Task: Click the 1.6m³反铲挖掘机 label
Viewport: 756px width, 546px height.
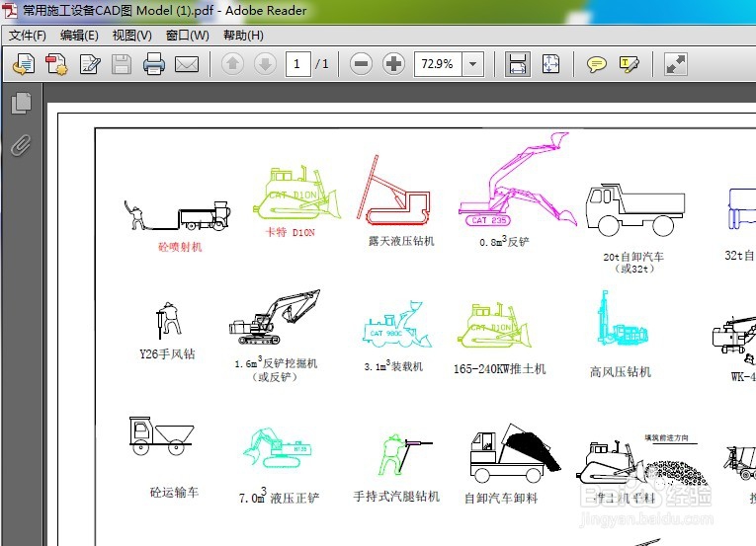Action: pos(276,364)
